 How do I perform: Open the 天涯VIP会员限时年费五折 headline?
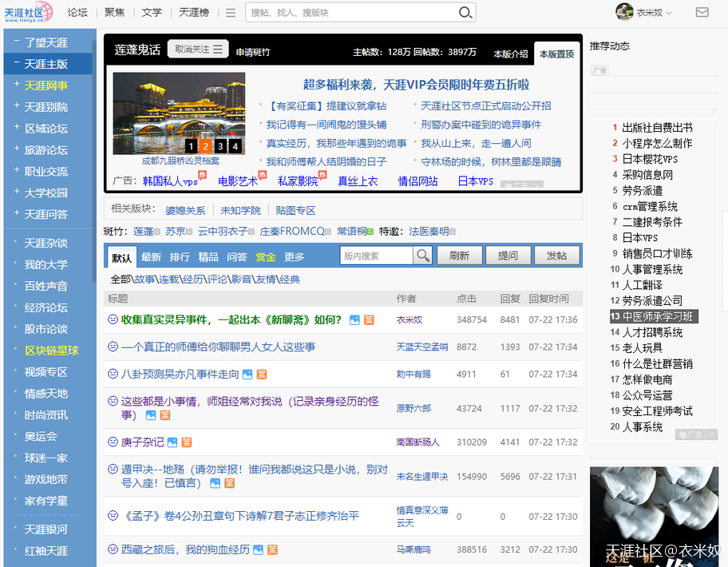point(416,85)
